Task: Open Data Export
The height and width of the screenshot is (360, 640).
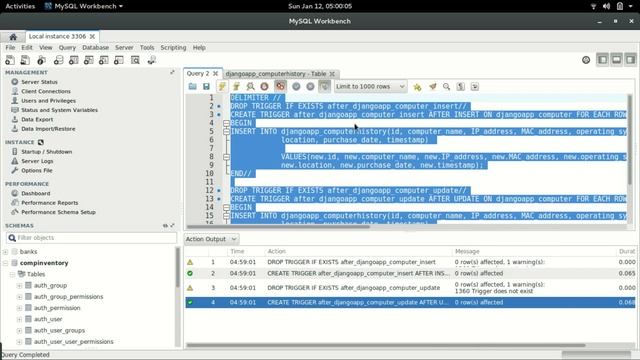Action: (37, 119)
